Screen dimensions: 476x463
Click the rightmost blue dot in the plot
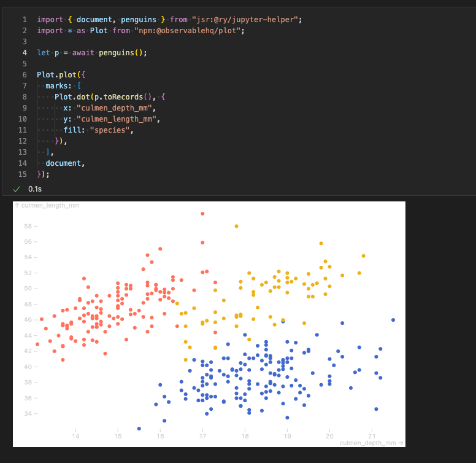click(x=393, y=320)
